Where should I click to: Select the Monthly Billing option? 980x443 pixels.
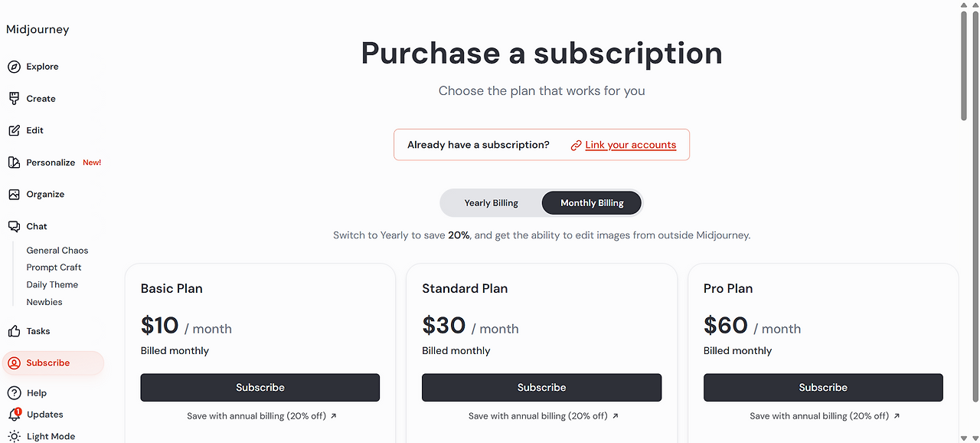click(592, 203)
